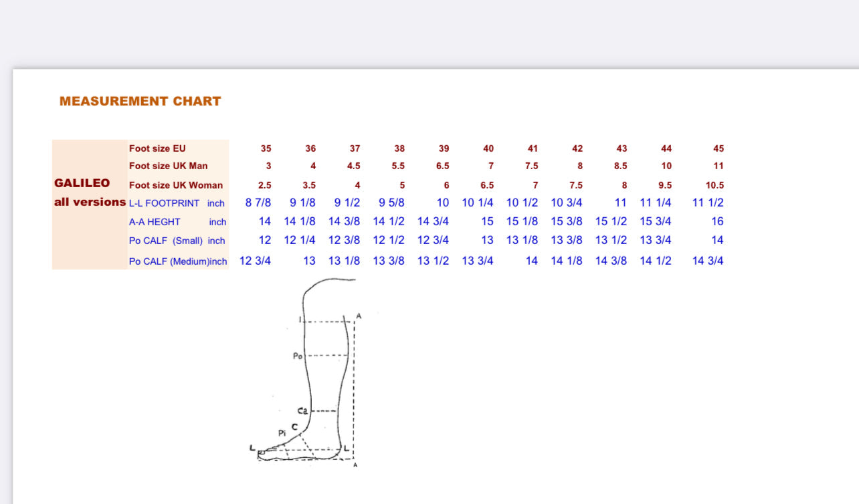Select A-A height value 14 1/8 for EU 36
859x504 pixels.
300,221
